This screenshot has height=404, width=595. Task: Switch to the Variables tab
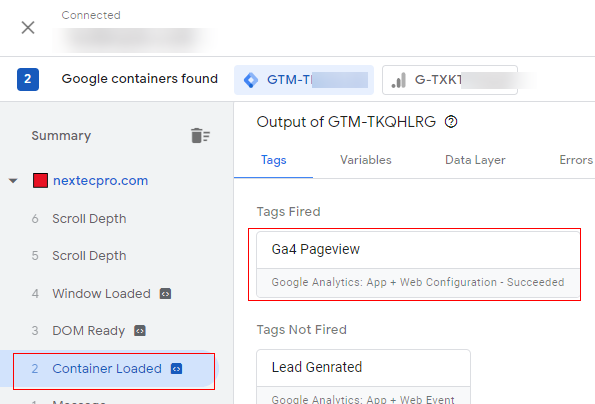365,160
